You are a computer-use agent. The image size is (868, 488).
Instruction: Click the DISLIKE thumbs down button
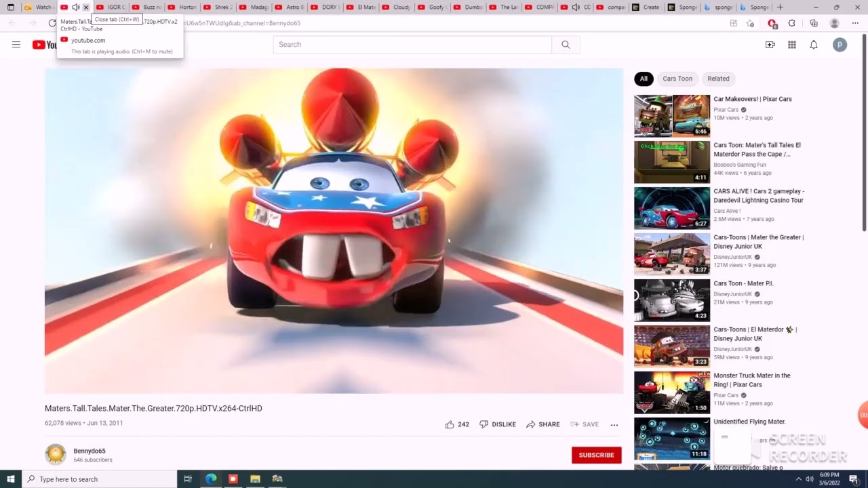point(498,424)
